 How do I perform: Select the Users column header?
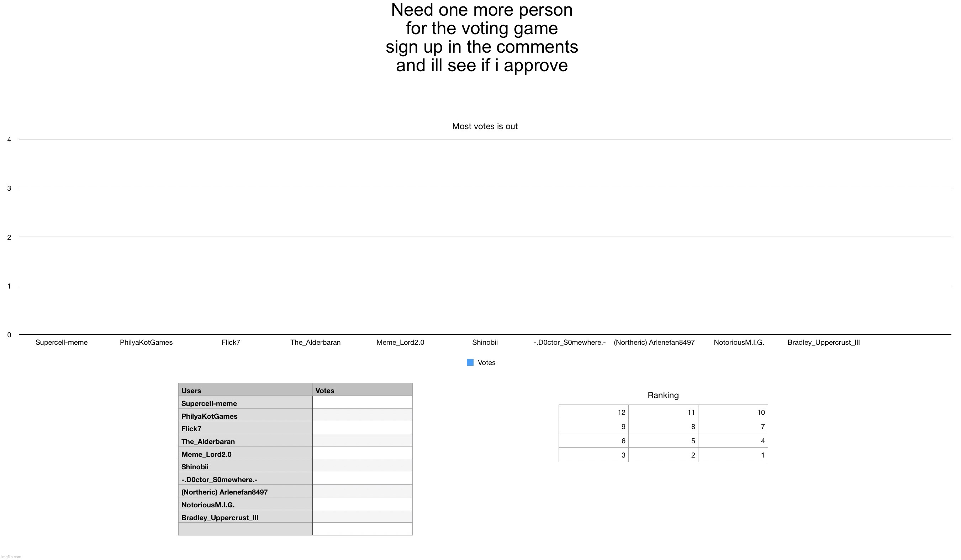click(245, 390)
